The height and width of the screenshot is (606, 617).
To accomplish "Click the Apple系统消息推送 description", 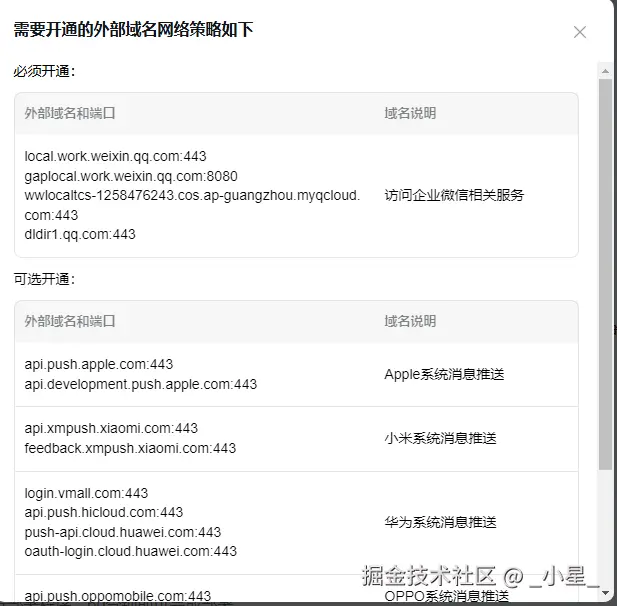I will 444,374.
